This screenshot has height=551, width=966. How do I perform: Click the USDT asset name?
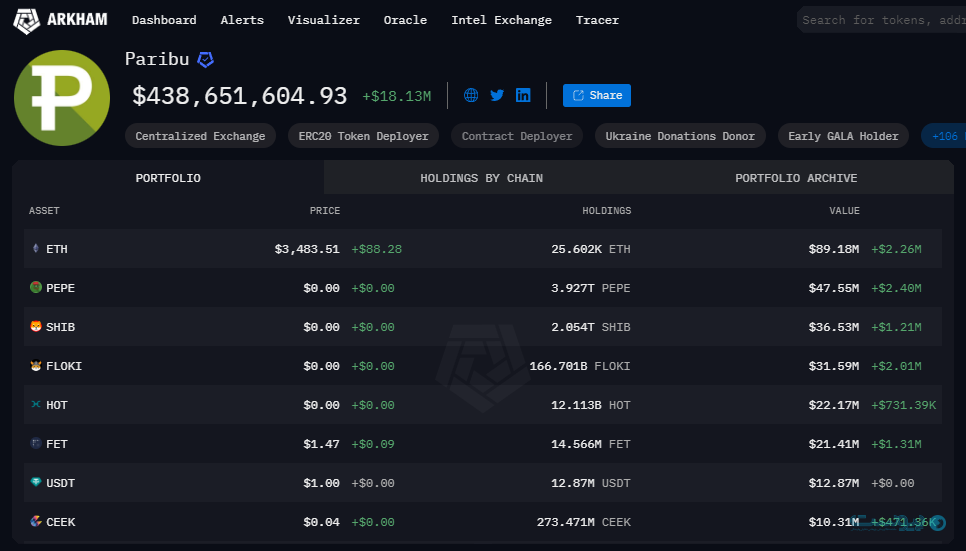pos(60,483)
